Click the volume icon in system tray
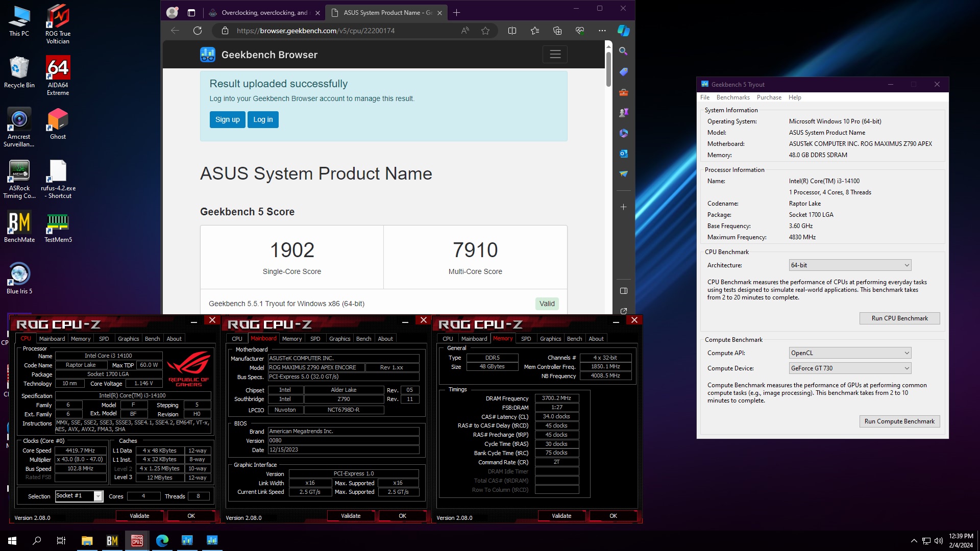Viewport: 980px width, 551px height. pos(938,541)
